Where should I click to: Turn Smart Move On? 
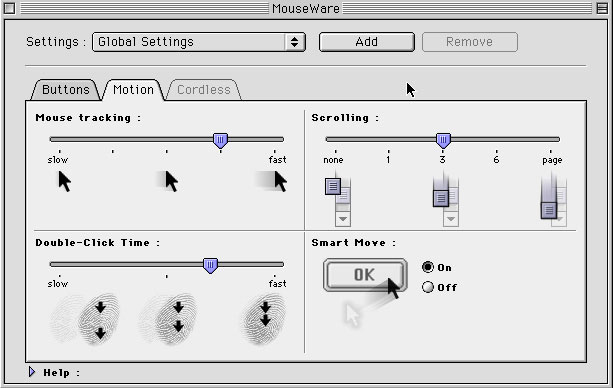click(x=428, y=267)
